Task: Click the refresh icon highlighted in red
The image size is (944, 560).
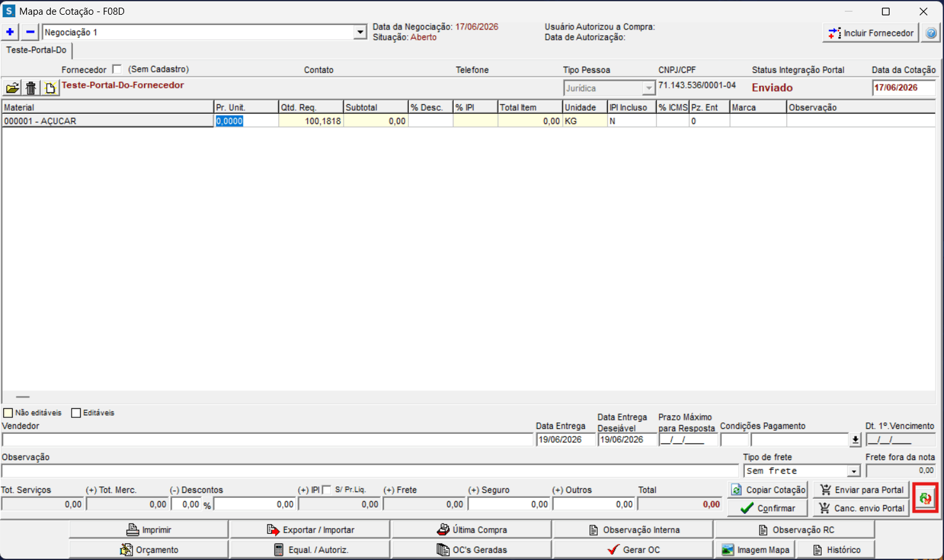Action: click(x=925, y=498)
